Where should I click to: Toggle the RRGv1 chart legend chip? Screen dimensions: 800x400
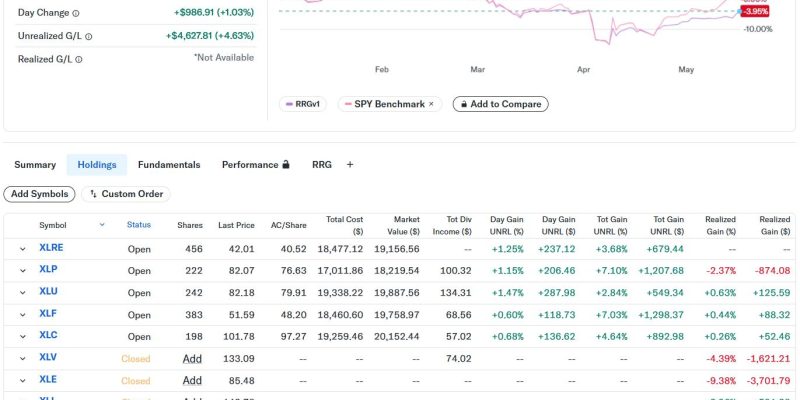point(302,104)
